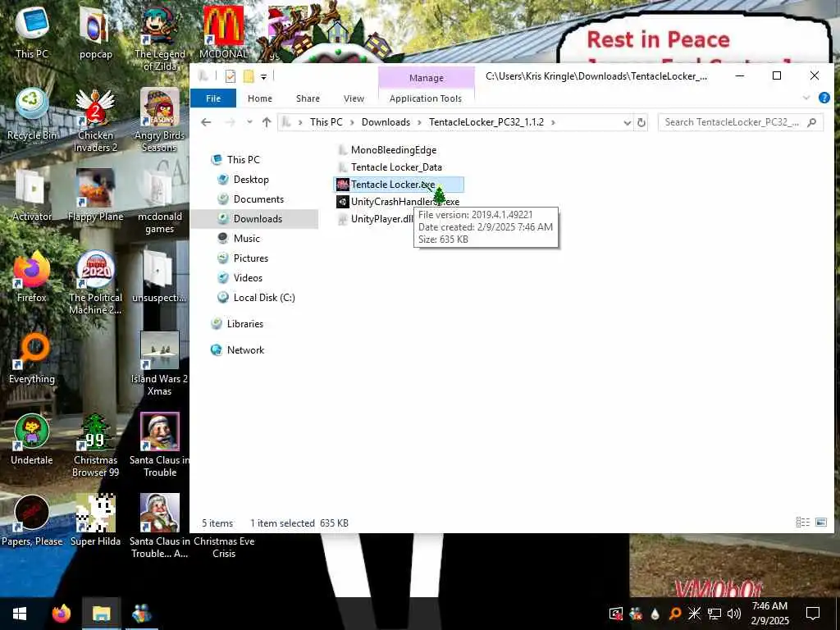Launch The Political Machine 2020 shortcut

[95, 283]
